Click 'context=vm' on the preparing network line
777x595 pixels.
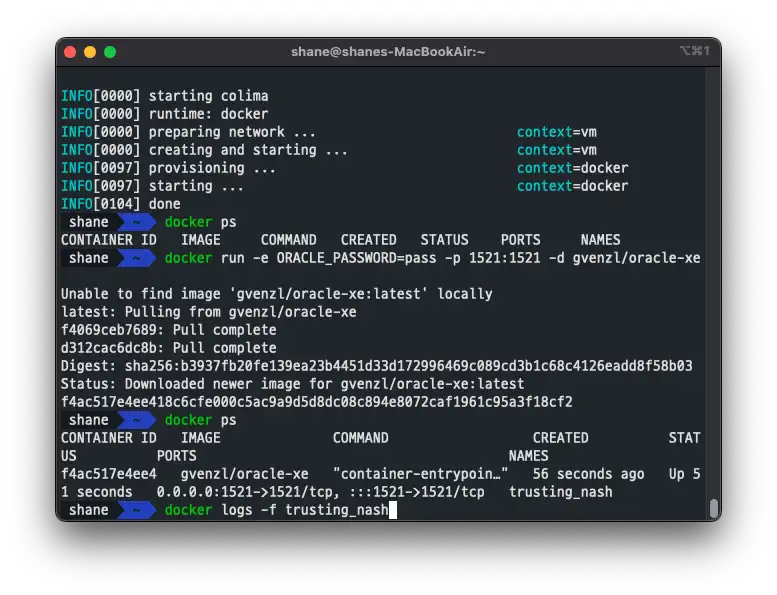coord(557,132)
